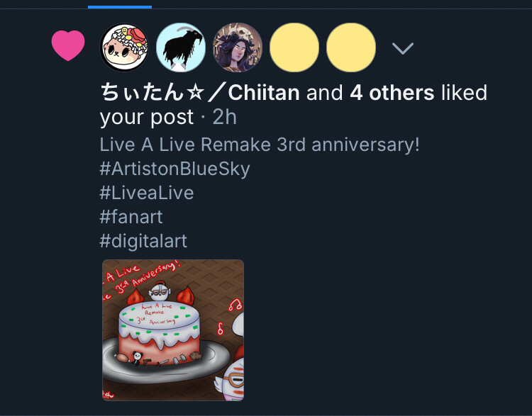View the dark-haired woman portrait avatar

(x=238, y=47)
